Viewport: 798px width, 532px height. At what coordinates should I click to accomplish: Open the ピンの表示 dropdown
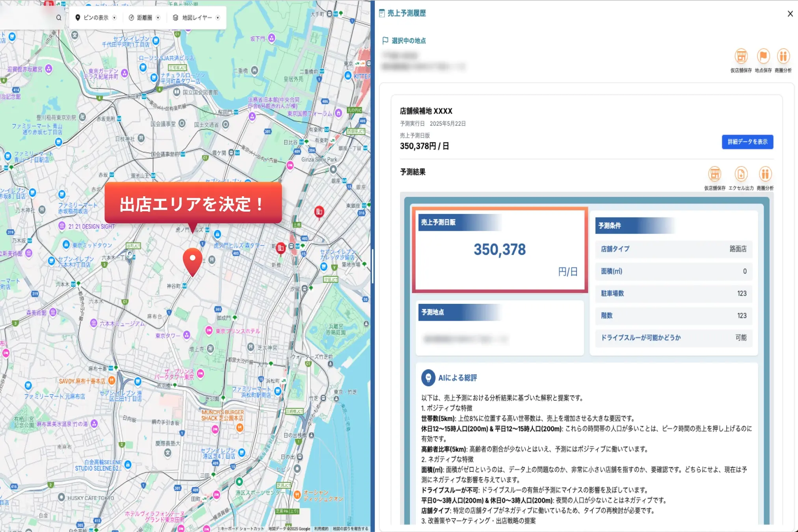(x=96, y=18)
